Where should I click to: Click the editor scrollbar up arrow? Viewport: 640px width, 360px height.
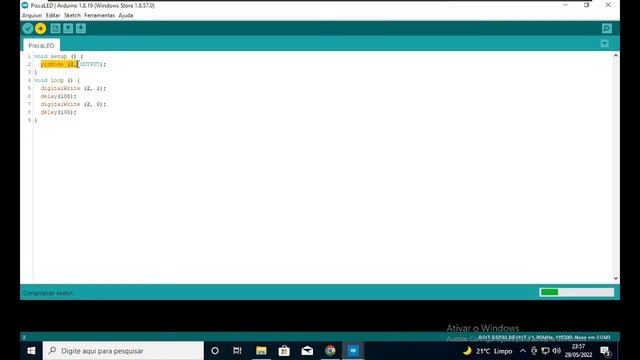tap(616, 55)
